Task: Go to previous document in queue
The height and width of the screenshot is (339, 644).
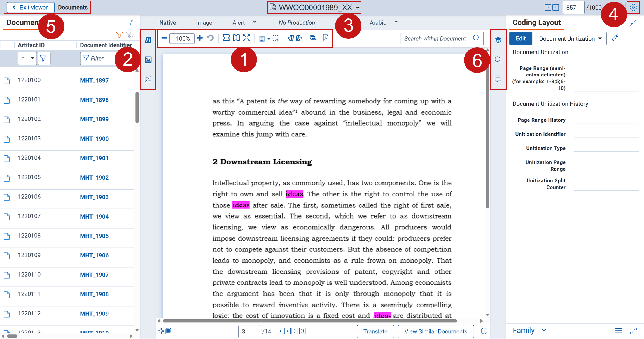Action: (x=556, y=8)
